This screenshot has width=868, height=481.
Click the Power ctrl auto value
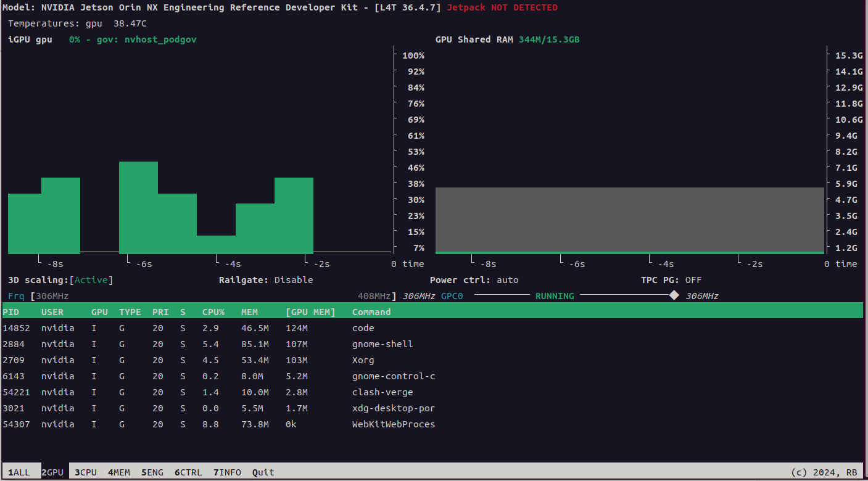coord(508,280)
